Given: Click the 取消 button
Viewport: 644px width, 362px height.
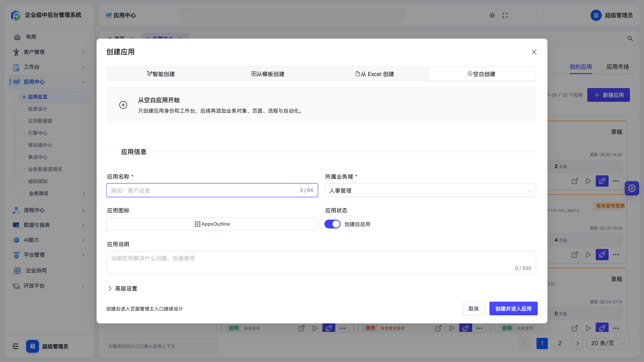Looking at the screenshot, I should click(x=474, y=309).
